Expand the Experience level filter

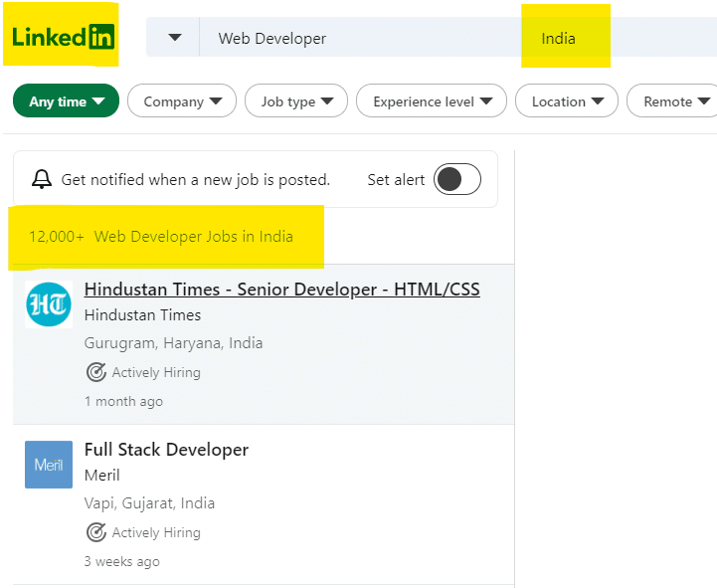point(432,100)
